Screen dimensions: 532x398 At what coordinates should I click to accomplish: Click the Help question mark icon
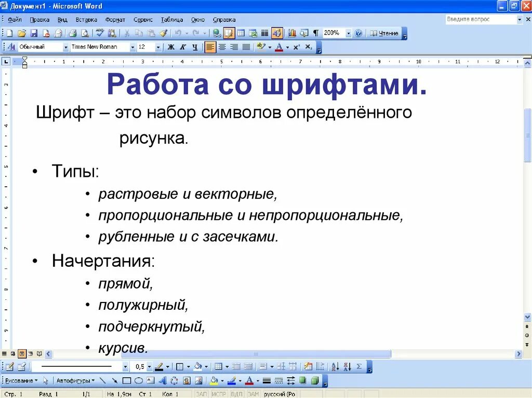pyautogui.click(x=358, y=33)
